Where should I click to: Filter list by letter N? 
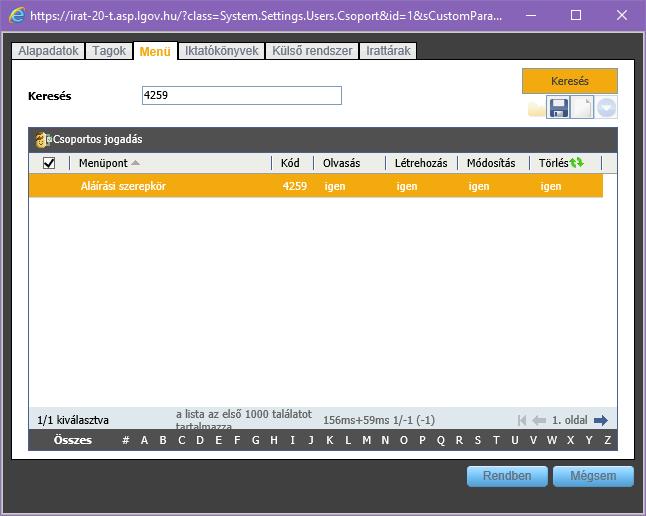tap(385, 440)
